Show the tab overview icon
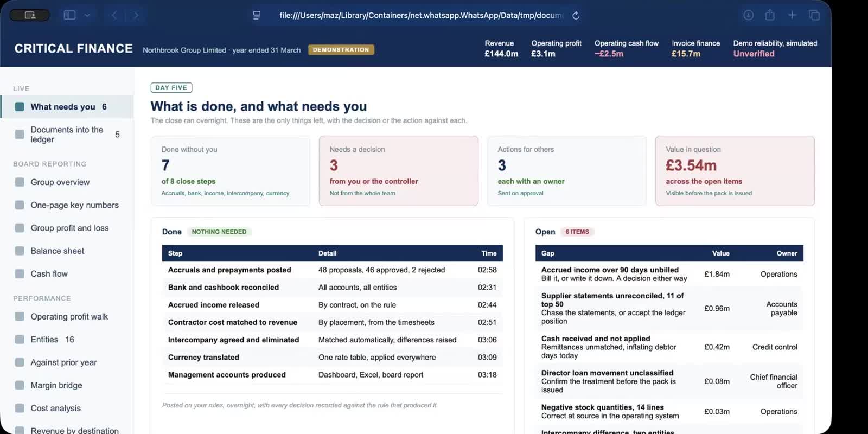Viewport: 868px width, 434px height. coord(814,15)
